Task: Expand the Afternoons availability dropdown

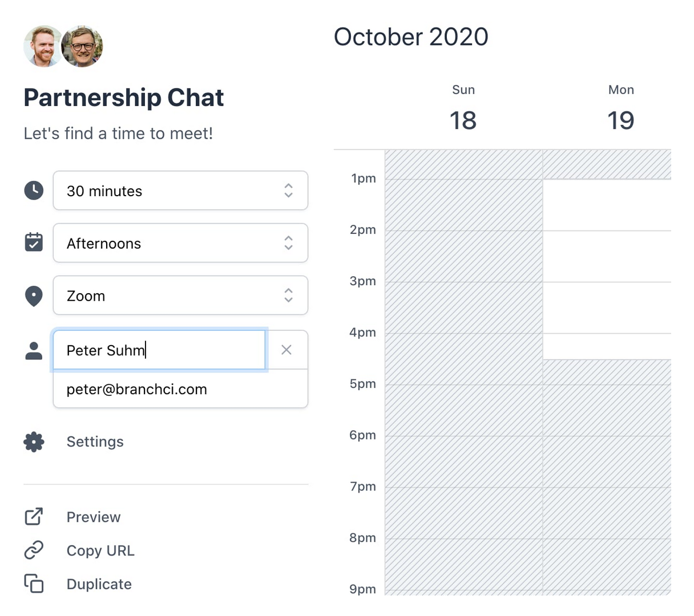Action: tap(180, 243)
